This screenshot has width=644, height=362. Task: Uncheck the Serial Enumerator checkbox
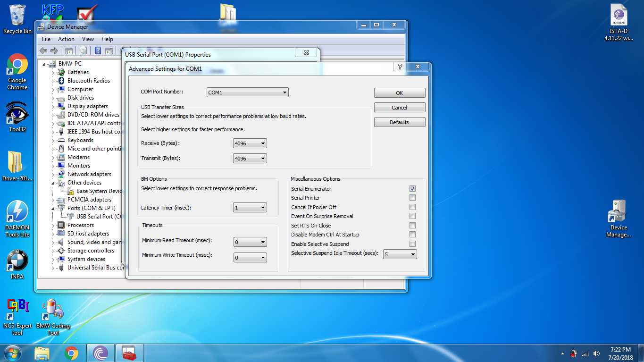412,189
